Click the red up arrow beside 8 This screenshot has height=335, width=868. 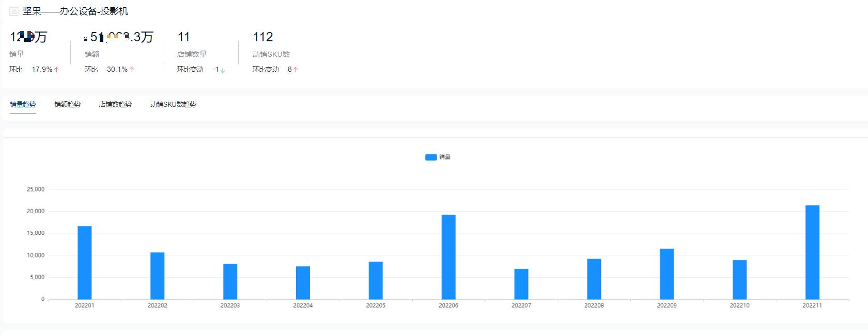coord(296,70)
